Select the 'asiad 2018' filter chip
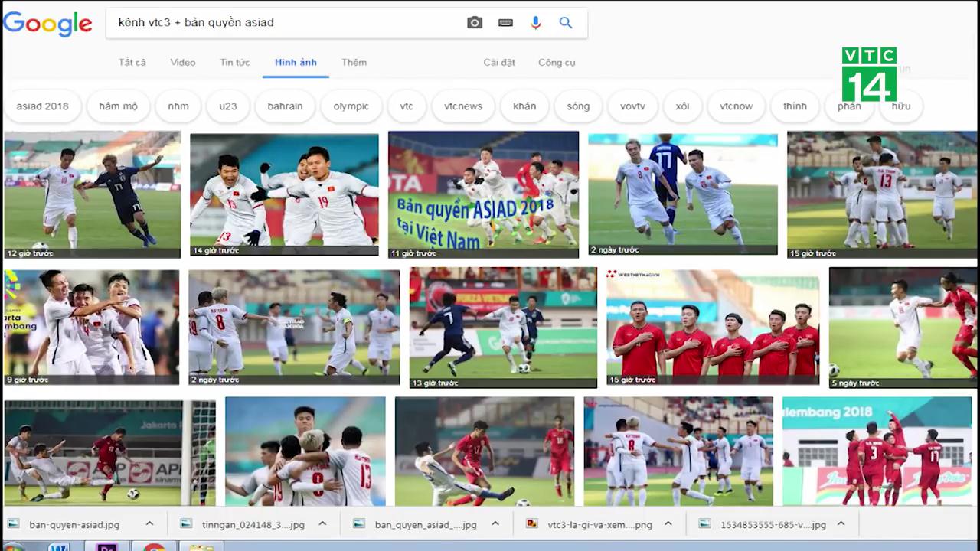980x551 pixels. tap(43, 106)
